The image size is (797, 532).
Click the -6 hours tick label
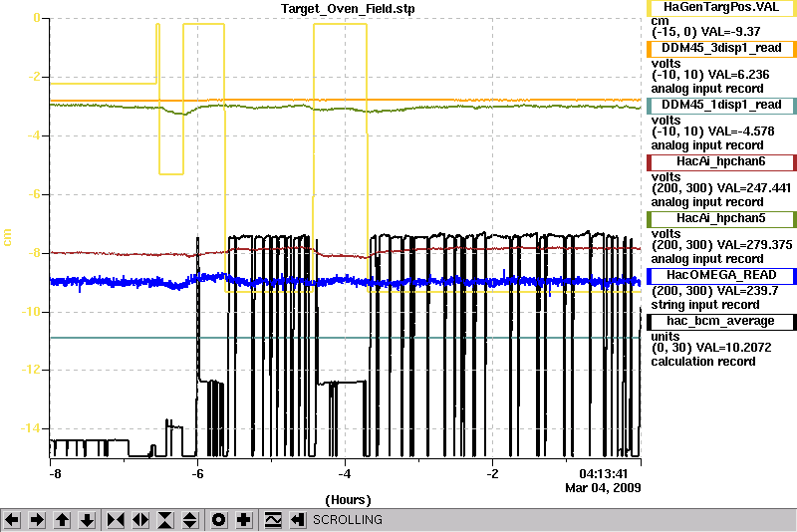click(x=197, y=474)
